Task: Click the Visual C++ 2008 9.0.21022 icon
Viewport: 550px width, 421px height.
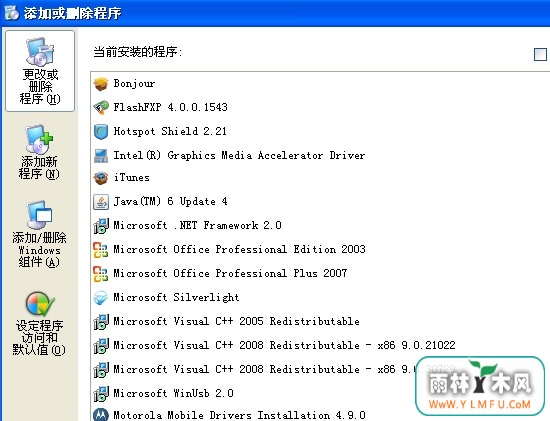Action: coord(101,346)
